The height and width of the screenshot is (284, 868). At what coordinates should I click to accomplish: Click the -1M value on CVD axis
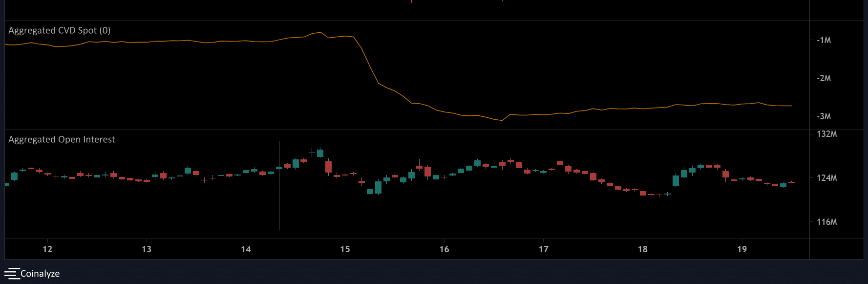(824, 40)
